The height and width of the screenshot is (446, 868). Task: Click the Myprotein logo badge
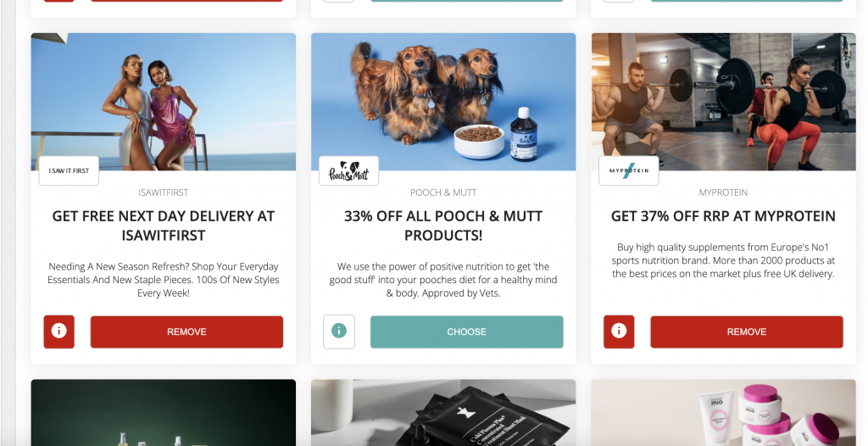click(x=629, y=170)
